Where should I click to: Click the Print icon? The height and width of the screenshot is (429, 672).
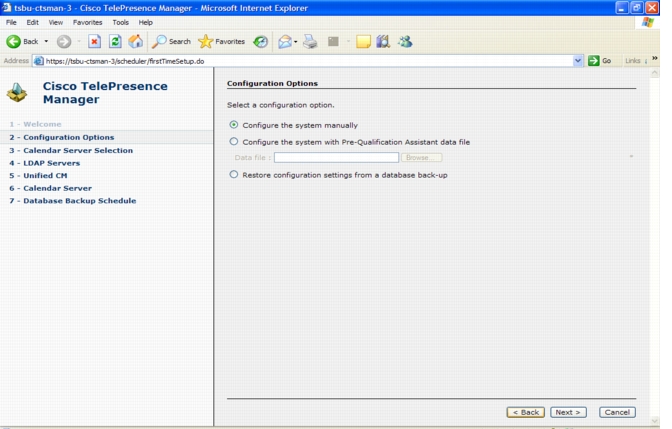pyautogui.click(x=310, y=42)
